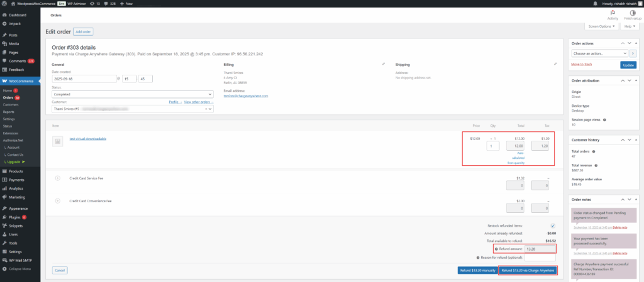Click the product thumbnail placeholder image

point(57,141)
